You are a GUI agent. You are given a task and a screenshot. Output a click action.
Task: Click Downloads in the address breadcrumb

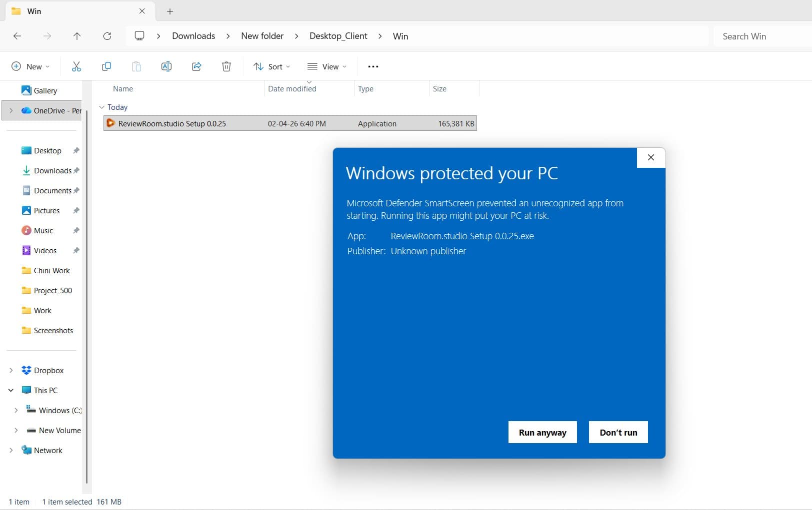click(x=193, y=36)
